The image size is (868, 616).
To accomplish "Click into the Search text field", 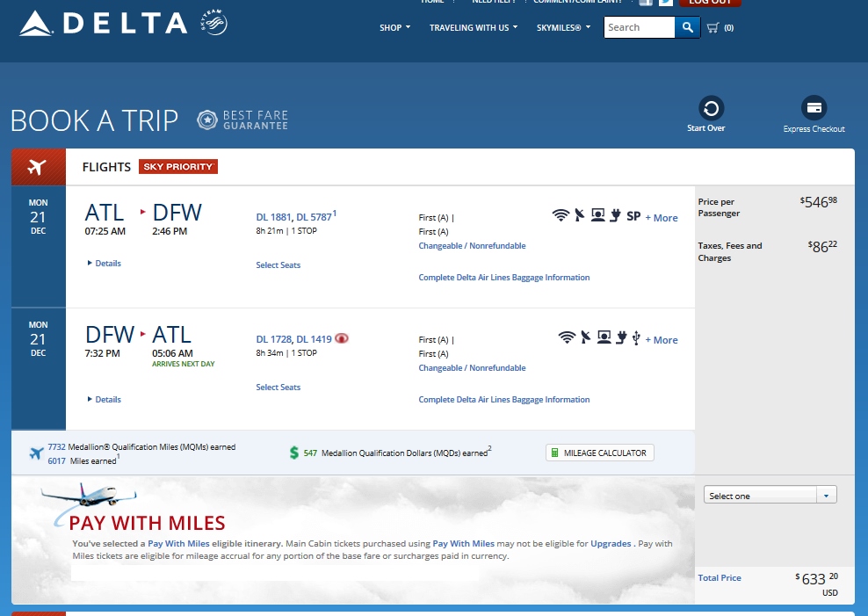I will [x=639, y=27].
